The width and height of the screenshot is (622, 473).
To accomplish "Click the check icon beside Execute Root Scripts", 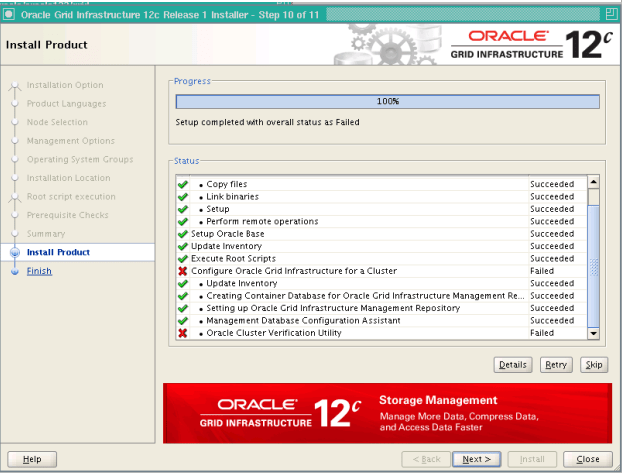I will (x=182, y=259).
